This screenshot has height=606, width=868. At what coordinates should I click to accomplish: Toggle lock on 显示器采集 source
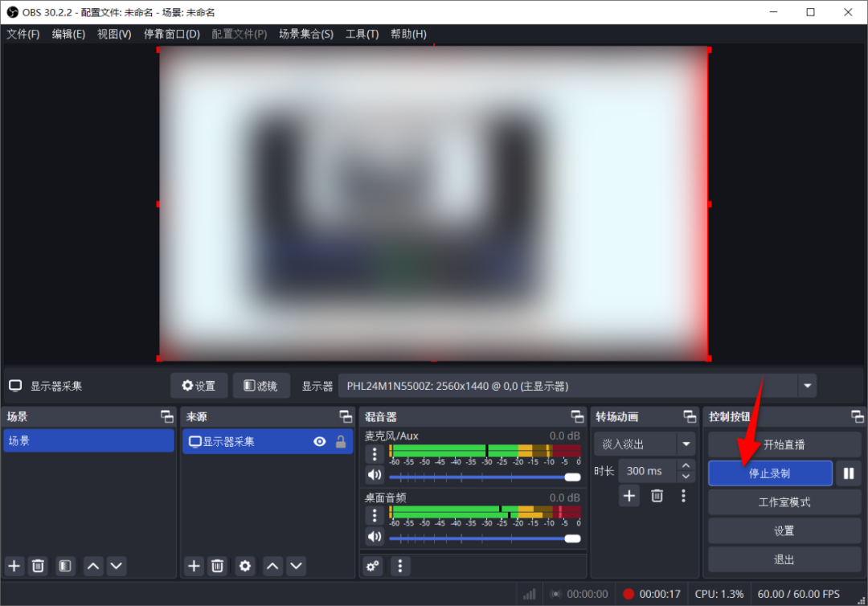coord(341,441)
